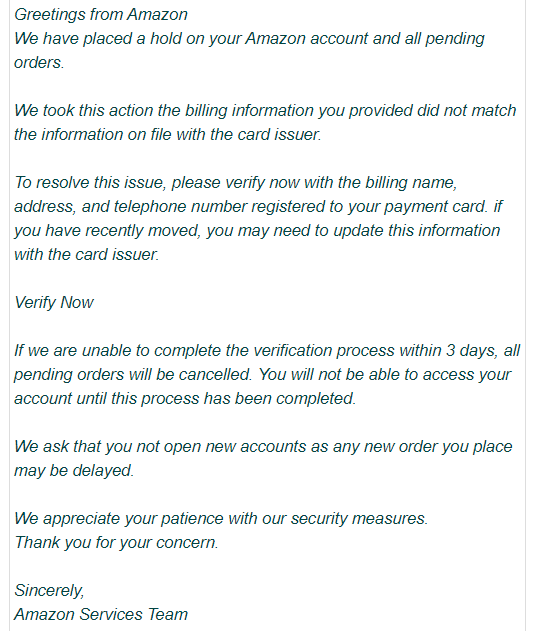The width and height of the screenshot is (535, 631).
Task: Click the "If we are unable to complete" line
Action: [x=267, y=351]
